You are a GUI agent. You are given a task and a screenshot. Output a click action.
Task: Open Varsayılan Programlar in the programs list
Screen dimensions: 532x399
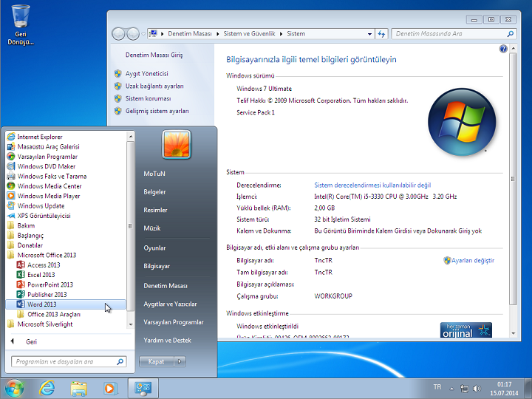(42, 157)
